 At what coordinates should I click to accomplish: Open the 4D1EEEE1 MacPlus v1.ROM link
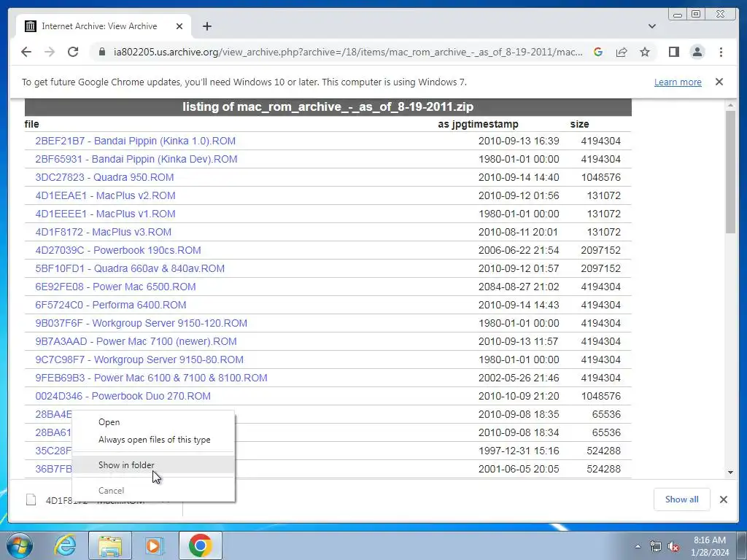point(105,214)
